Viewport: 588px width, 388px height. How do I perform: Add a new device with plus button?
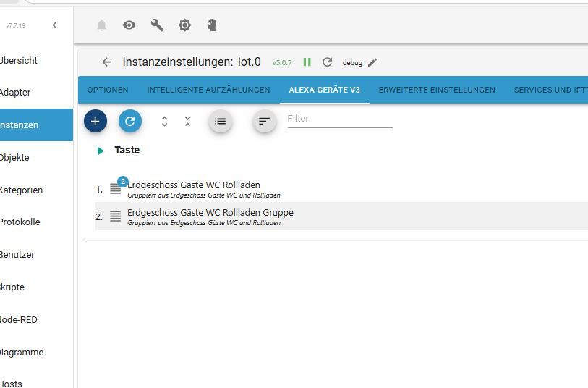point(95,121)
